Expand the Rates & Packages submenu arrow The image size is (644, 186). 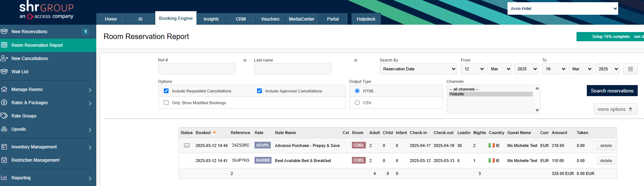click(90, 103)
